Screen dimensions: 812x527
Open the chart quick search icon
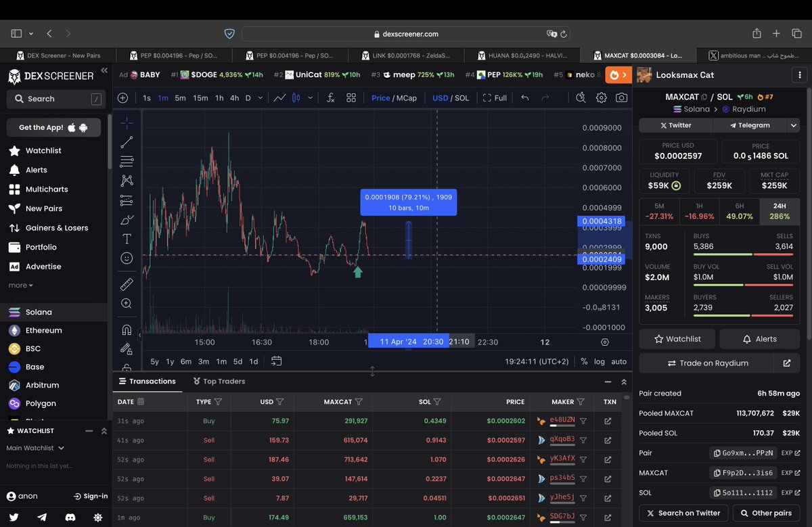(581, 98)
